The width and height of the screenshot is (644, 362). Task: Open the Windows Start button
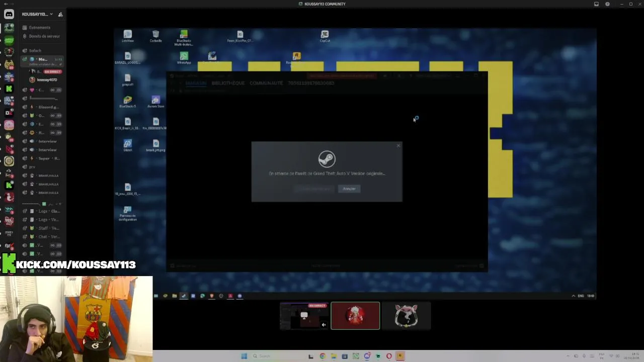pyautogui.click(x=244, y=356)
